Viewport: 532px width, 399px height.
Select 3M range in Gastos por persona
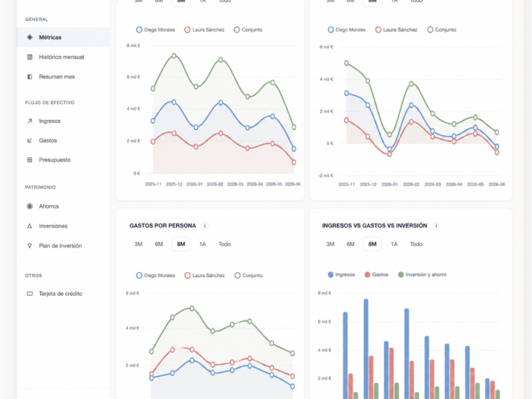tap(138, 244)
